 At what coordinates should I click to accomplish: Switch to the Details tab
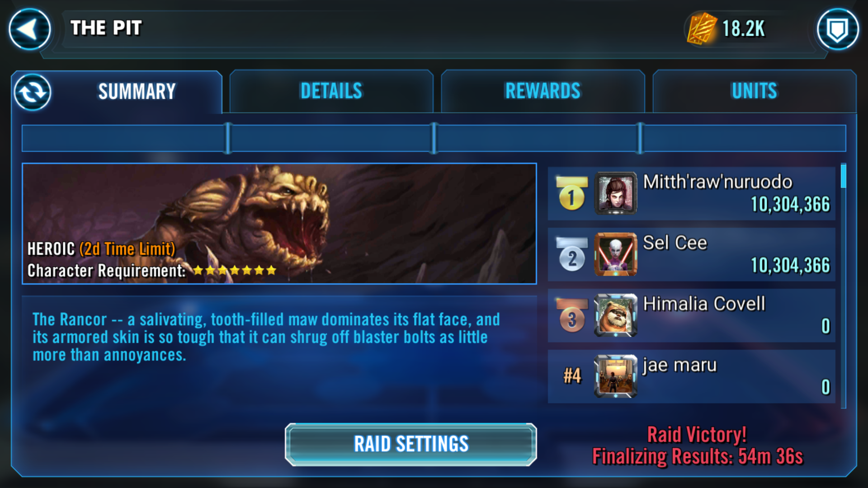click(331, 91)
